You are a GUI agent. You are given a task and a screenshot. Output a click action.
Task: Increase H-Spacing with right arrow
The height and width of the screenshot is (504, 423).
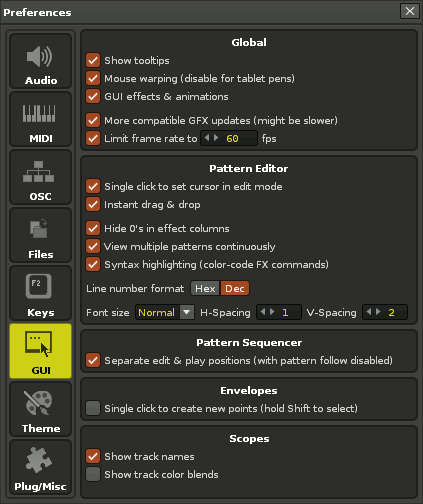click(x=272, y=312)
